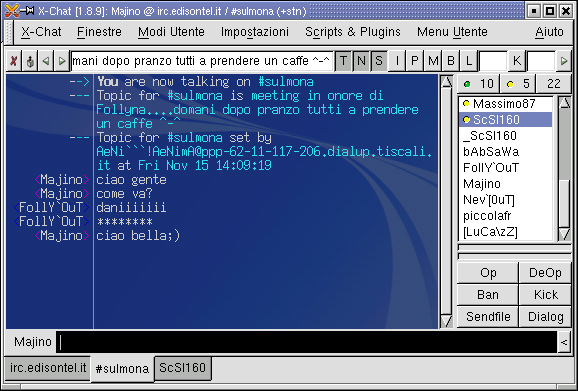Click the Sendfile button
Screen dimensions: 578x391
pyautogui.click(x=488, y=317)
